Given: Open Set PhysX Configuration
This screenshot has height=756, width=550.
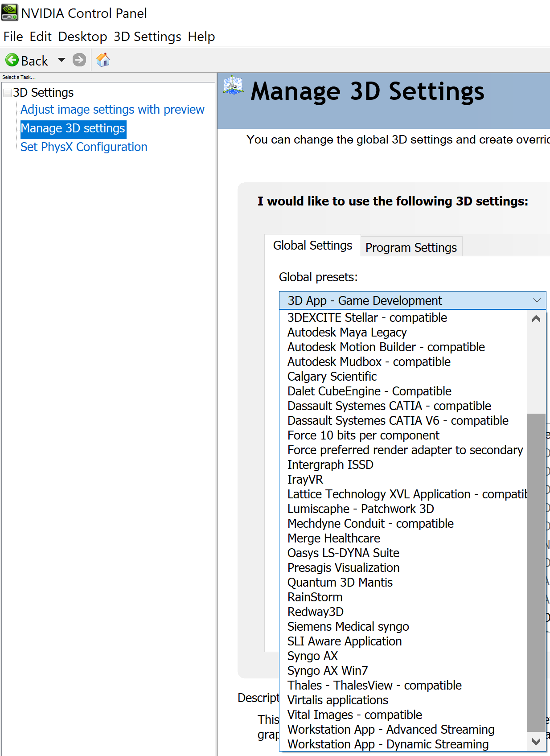Looking at the screenshot, I should click(x=84, y=147).
